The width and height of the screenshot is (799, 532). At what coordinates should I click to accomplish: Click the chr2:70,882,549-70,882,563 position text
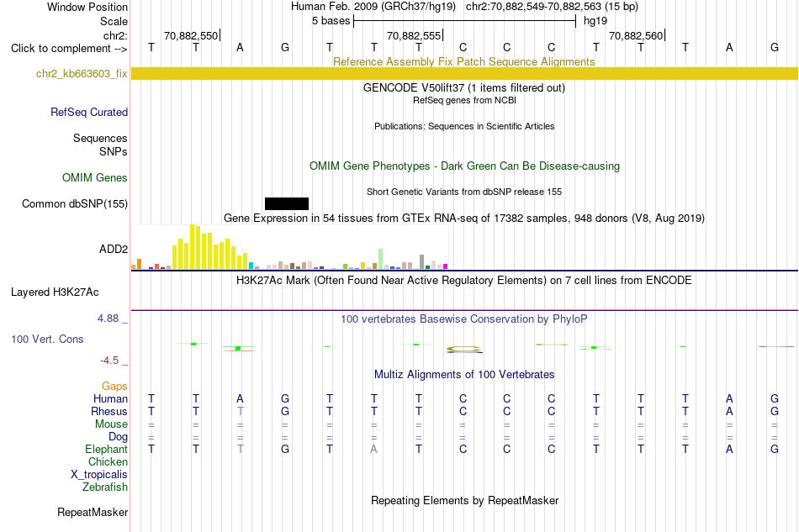point(552,7)
